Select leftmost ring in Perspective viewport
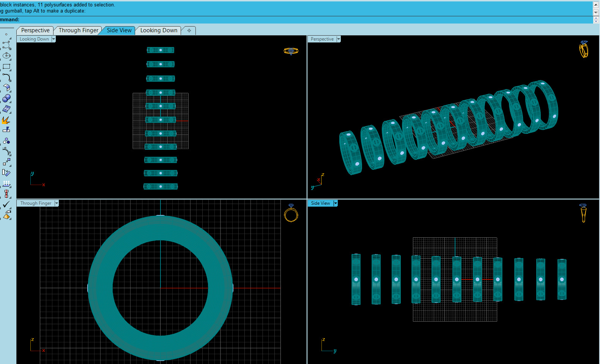Screen dimensions: 600x364 tap(350, 153)
